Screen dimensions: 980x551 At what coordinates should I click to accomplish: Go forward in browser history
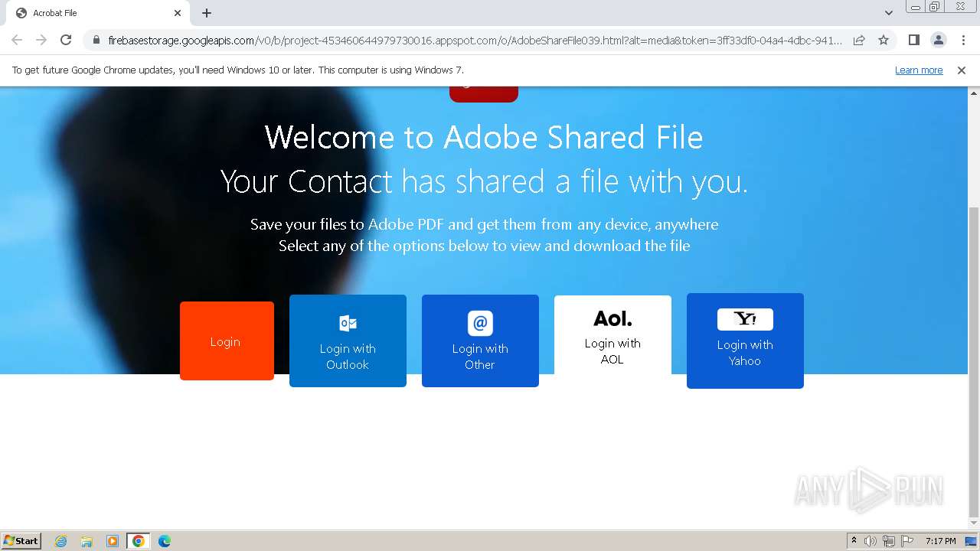click(41, 40)
